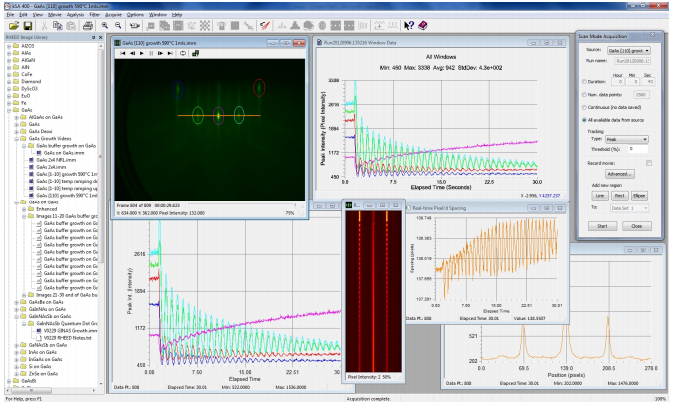Select Num. data points radio button
Viewport: 674px width, 404px height.
(584, 95)
